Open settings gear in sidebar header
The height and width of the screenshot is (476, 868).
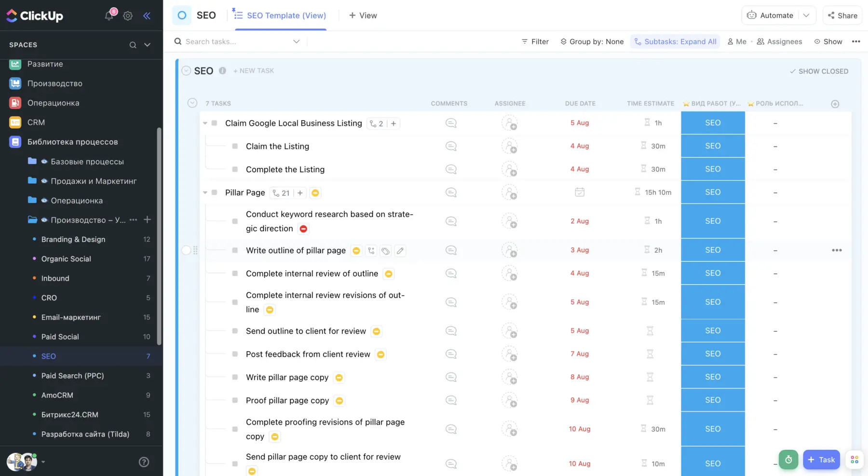coord(128,16)
